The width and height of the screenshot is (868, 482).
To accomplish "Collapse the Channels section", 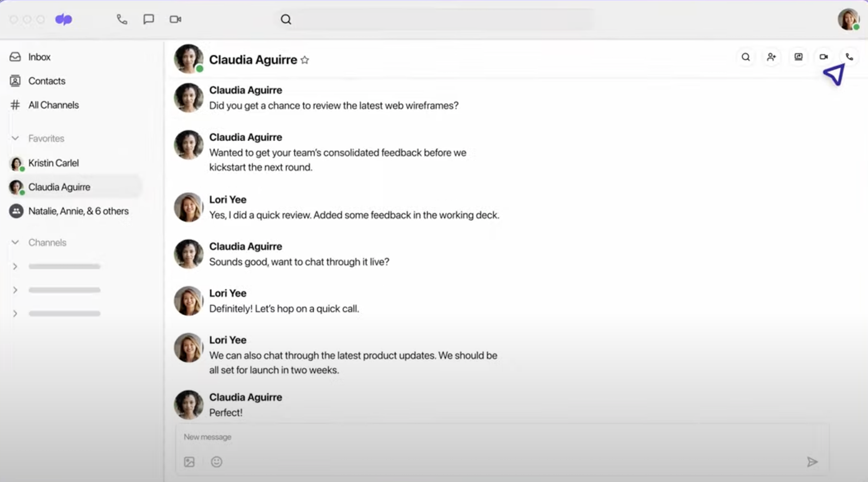I will [x=15, y=243].
